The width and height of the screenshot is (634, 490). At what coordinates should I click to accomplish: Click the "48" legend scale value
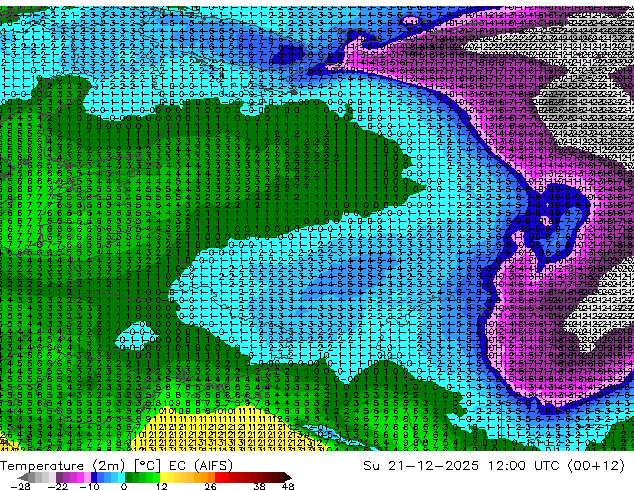pyautogui.click(x=288, y=486)
